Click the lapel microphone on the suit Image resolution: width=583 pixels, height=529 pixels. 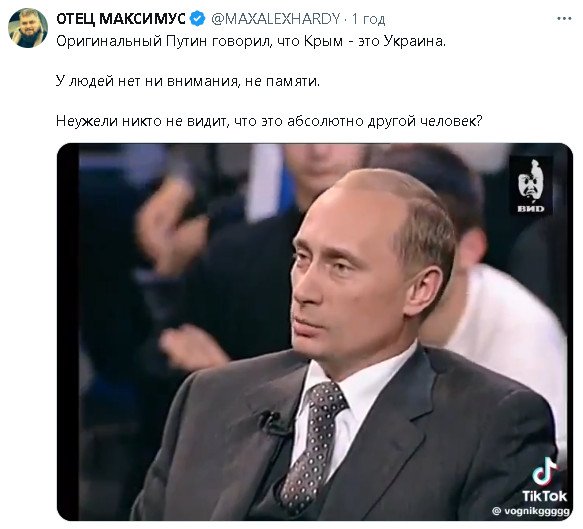[274, 423]
